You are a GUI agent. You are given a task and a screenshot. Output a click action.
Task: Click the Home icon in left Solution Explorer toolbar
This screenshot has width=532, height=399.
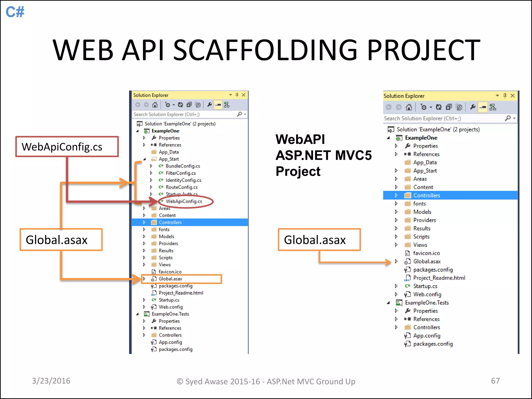click(x=155, y=105)
